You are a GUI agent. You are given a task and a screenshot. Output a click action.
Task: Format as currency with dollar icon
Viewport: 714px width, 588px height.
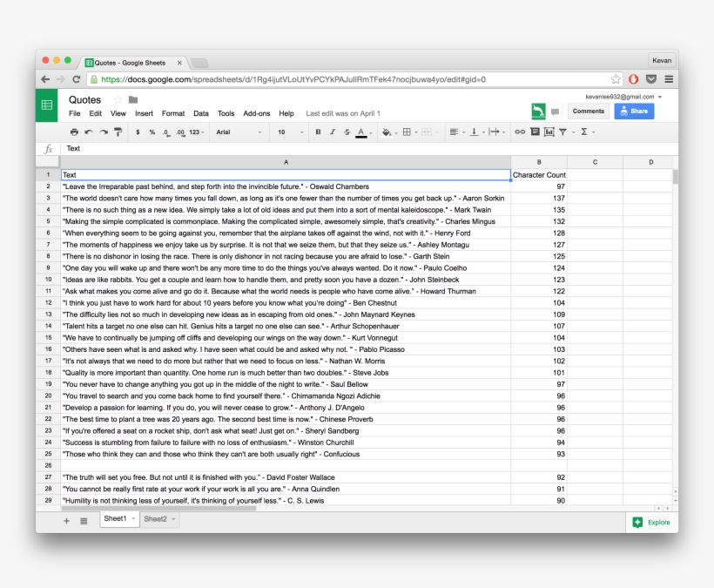[138, 132]
